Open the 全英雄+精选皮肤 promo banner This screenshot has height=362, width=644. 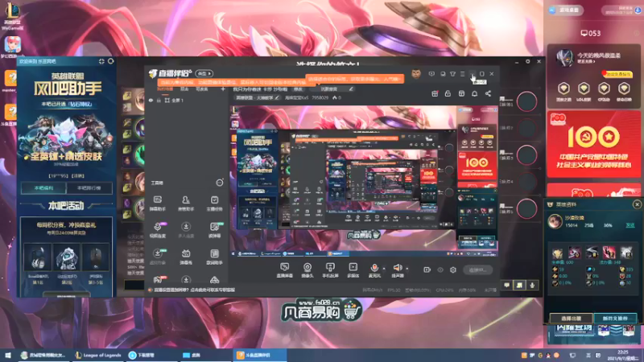tap(66, 139)
